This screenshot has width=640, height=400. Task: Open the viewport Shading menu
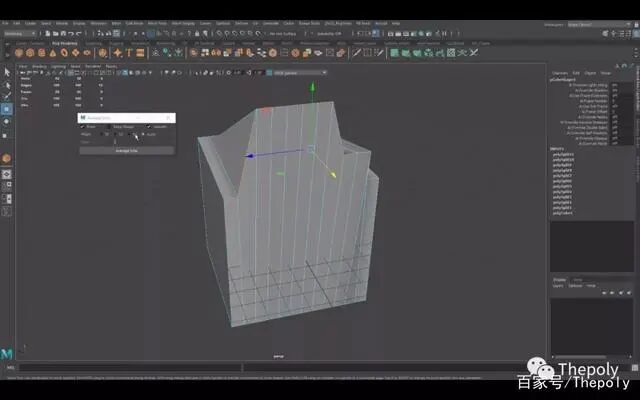point(40,66)
